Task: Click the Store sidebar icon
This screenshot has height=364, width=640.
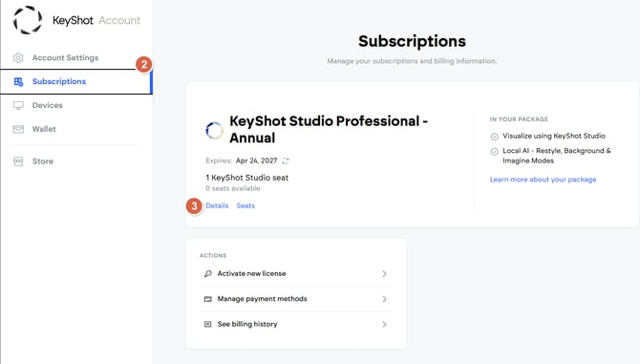Action: pyautogui.click(x=18, y=161)
